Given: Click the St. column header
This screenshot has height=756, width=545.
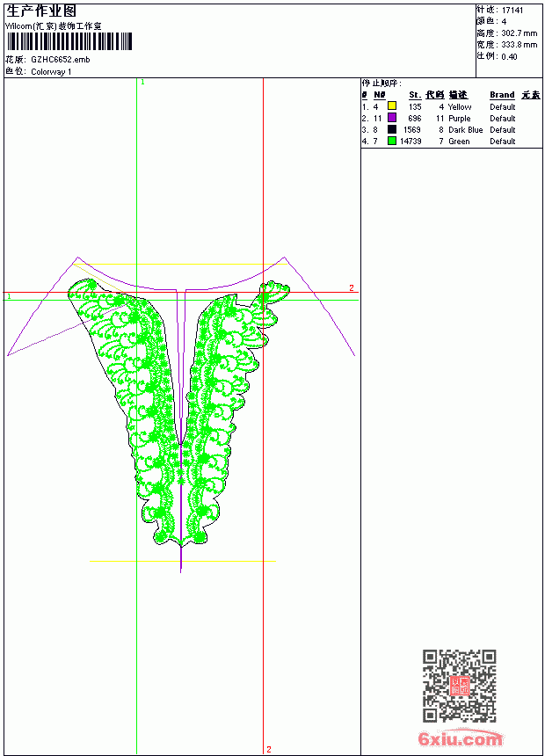Looking at the screenshot, I should coord(415,95).
